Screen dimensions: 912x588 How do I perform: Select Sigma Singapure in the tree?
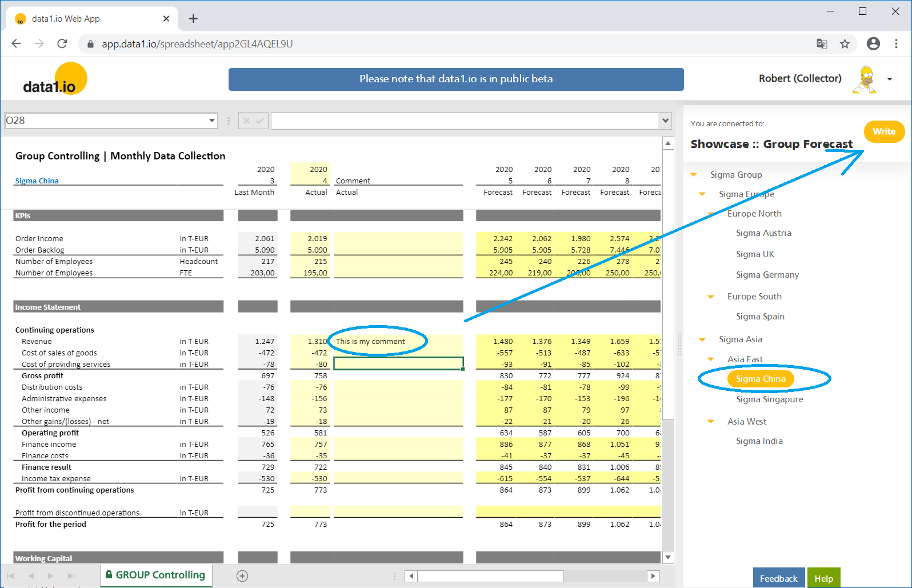pyautogui.click(x=769, y=399)
